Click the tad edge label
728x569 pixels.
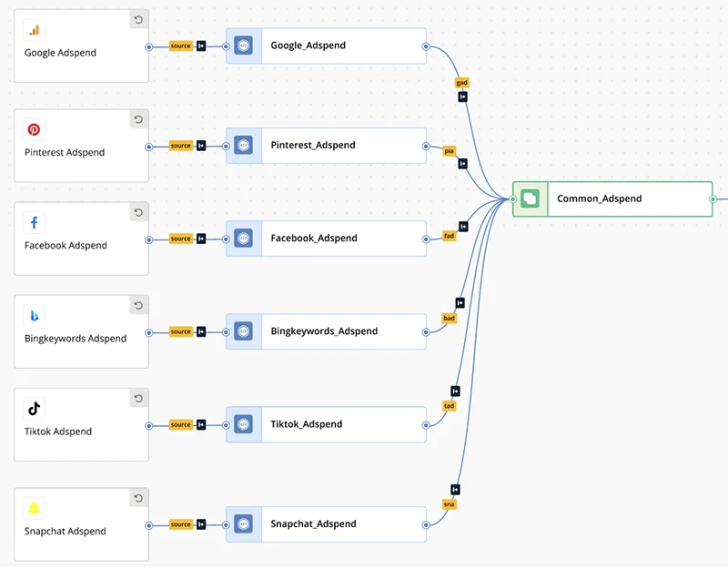point(449,406)
